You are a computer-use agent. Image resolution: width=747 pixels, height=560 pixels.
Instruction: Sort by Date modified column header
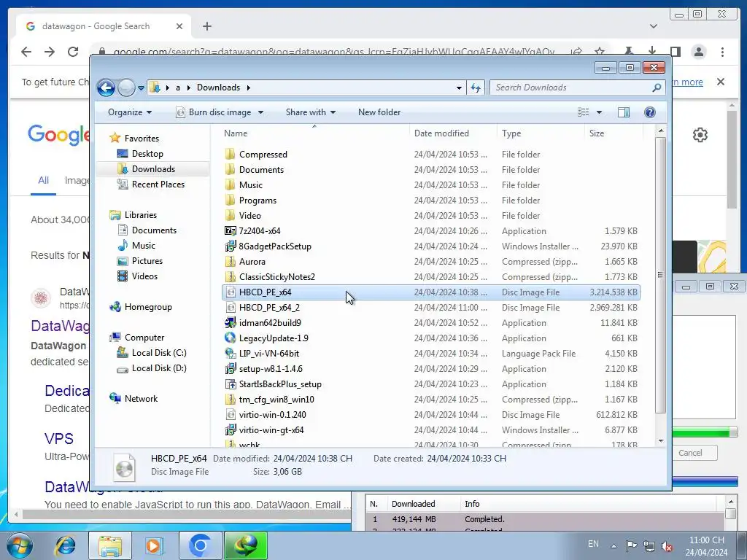(452, 133)
